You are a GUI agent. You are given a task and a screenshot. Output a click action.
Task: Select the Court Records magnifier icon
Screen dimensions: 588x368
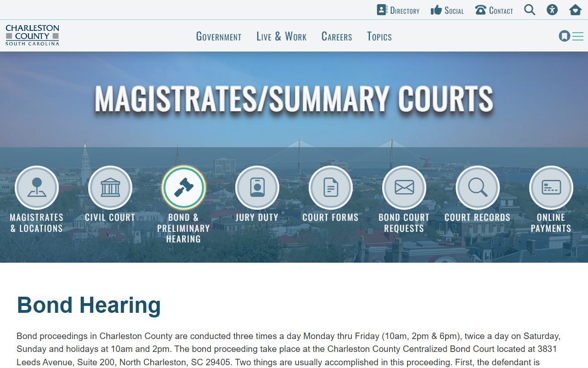point(478,188)
